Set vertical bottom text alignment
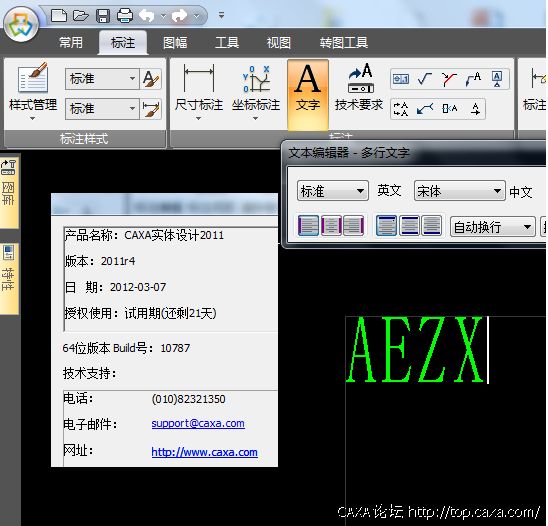The height and width of the screenshot is (526, 548). tap(432, 226)
